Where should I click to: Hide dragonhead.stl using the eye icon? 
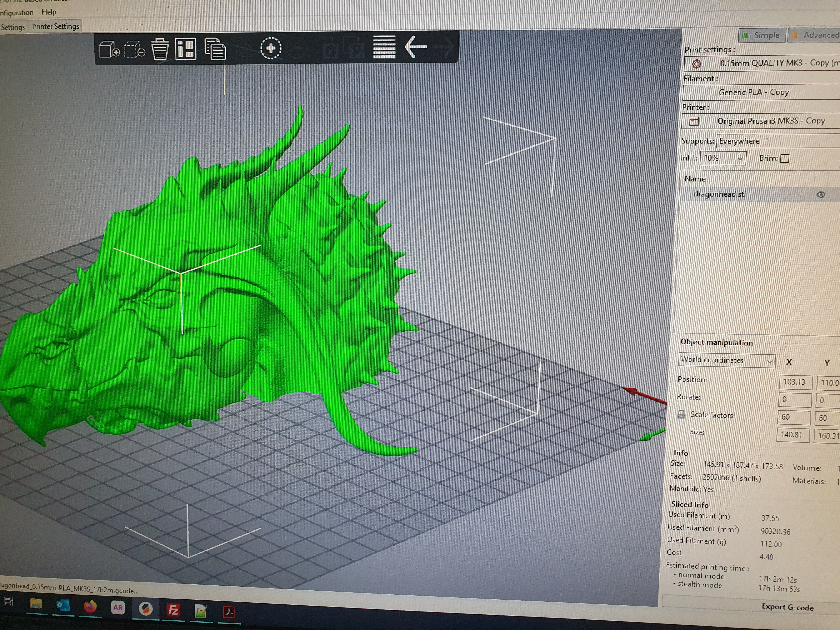click(821, 195)
